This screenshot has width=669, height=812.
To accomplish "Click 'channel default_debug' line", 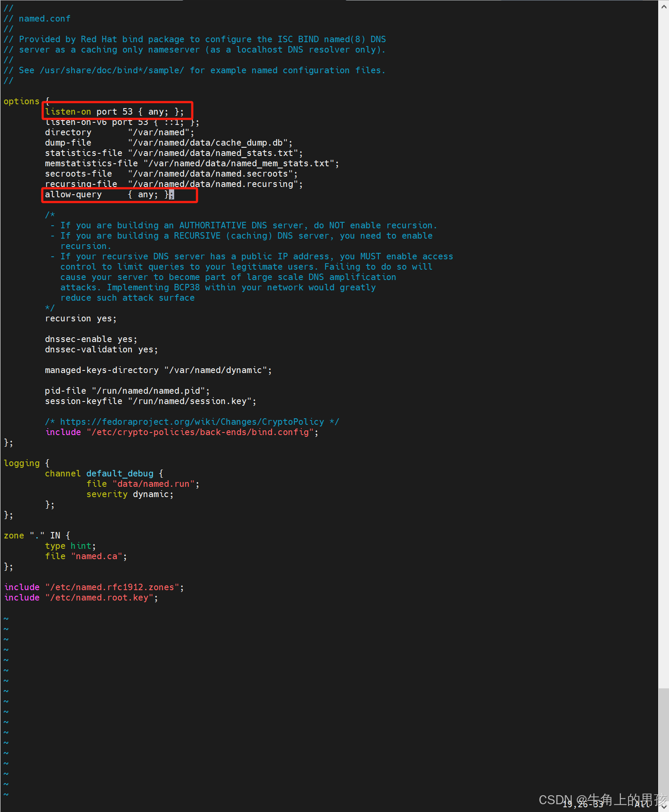I will click(x=104, y=473).
